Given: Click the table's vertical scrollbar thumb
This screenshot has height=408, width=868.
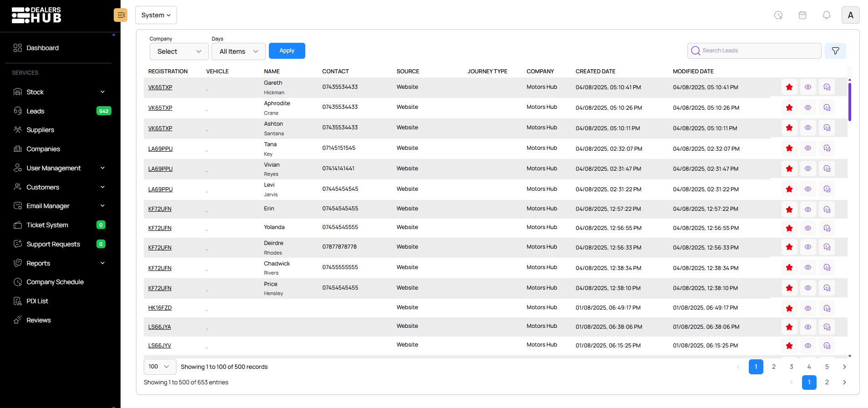Looking at the screenshot, I should click(x=849, y=101).
